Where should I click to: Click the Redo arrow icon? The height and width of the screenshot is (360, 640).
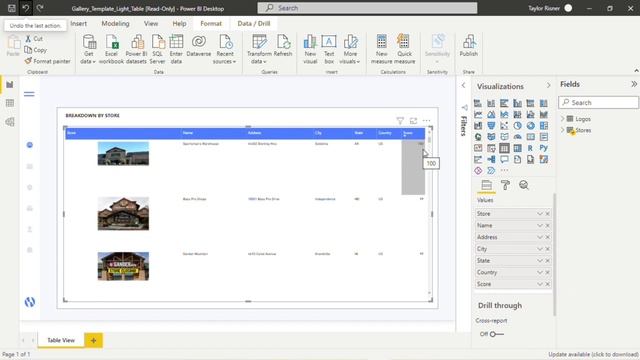40,8
